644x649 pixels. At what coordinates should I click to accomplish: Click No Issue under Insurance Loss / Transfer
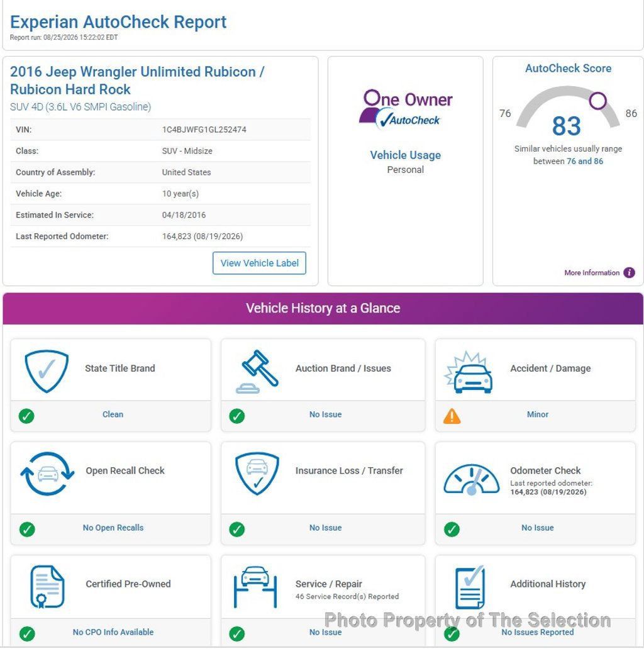(325, 528)
